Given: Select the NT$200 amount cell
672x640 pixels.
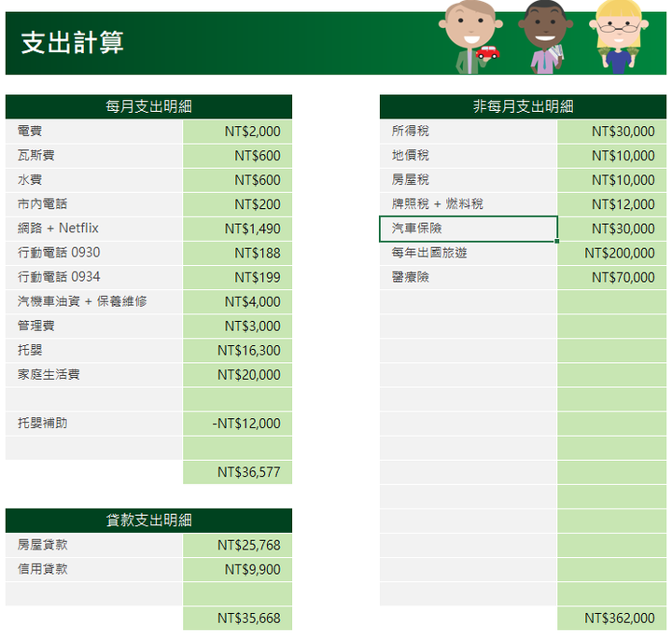Looking at the screenshot, I should point(237,204).
